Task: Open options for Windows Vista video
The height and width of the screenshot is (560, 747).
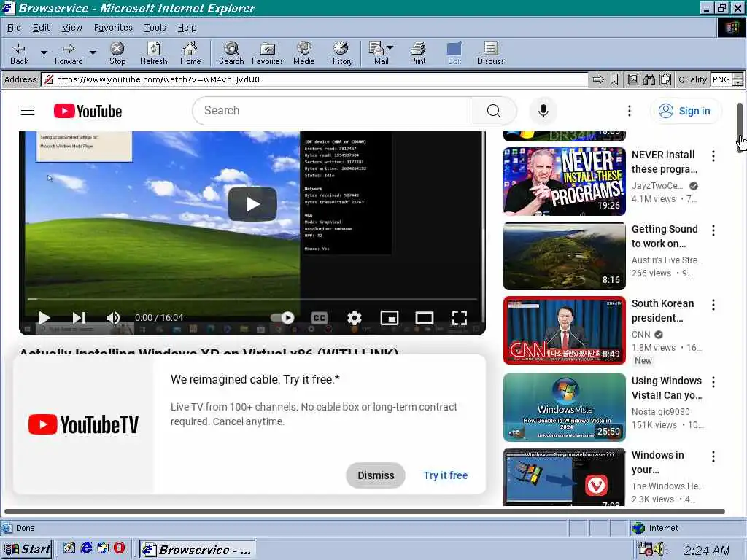Action: point(713,382)
